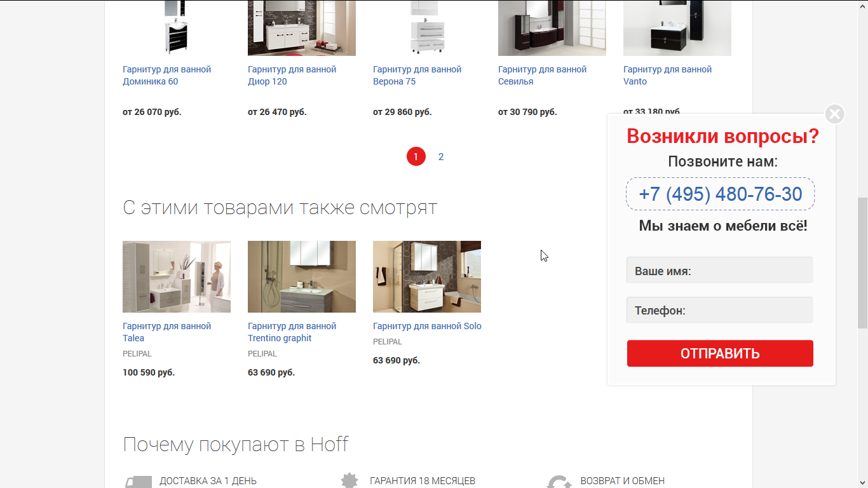Click the page vertical scrollbar thumb

(x=862, y=263)
